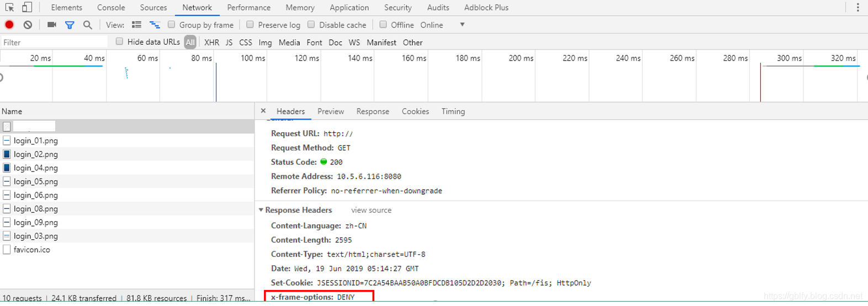Image resolution: width=868 pixels, height=306 pixels.
Task: Open the Elements panel tab
Action: 66,8
